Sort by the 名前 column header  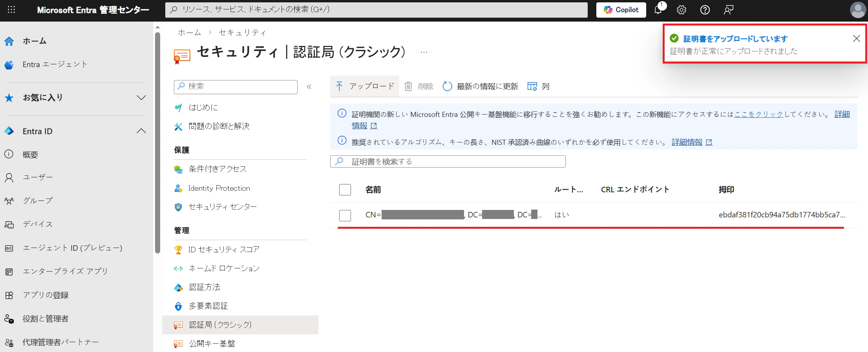tap(373, 190)
